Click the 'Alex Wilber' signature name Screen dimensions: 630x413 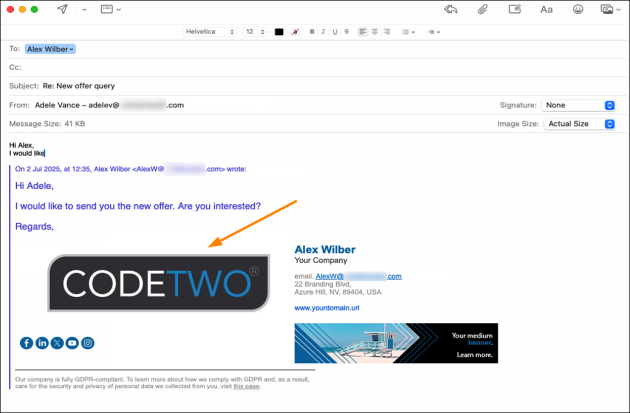(325, 249)
